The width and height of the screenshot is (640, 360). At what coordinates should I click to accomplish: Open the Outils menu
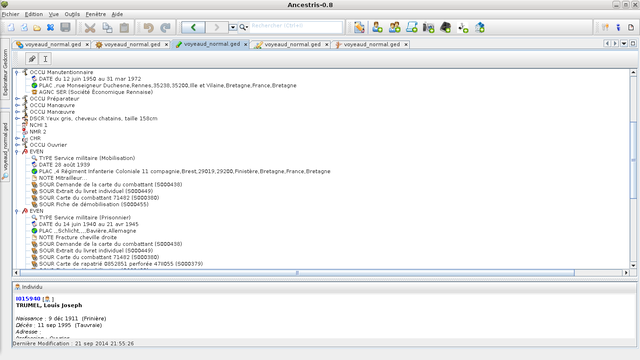72,14
